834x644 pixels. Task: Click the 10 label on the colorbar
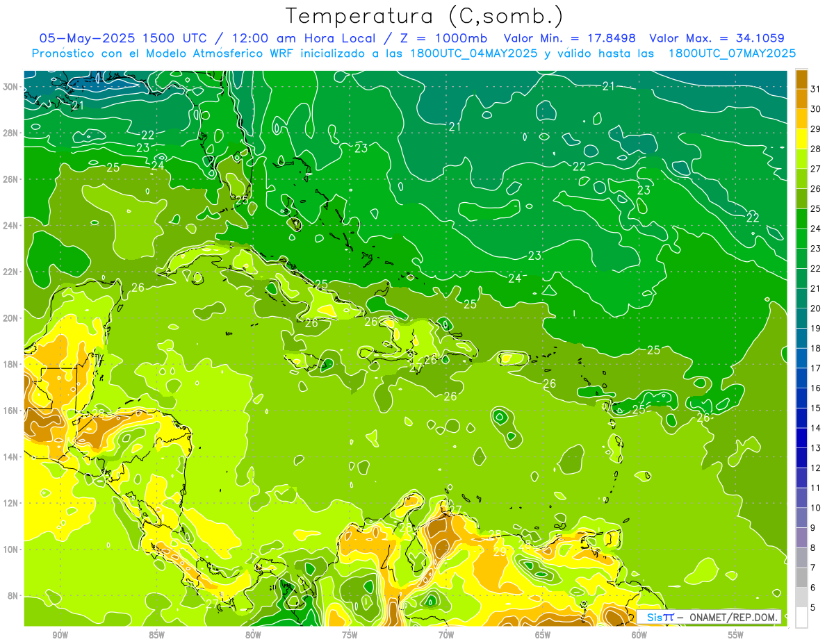[x=815, y=508]
